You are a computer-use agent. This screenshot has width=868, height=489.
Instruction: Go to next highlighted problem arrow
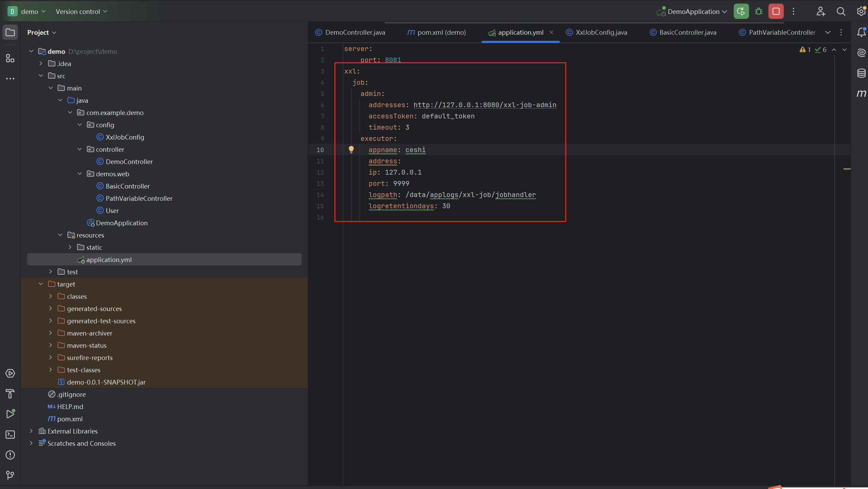point(845,50)
